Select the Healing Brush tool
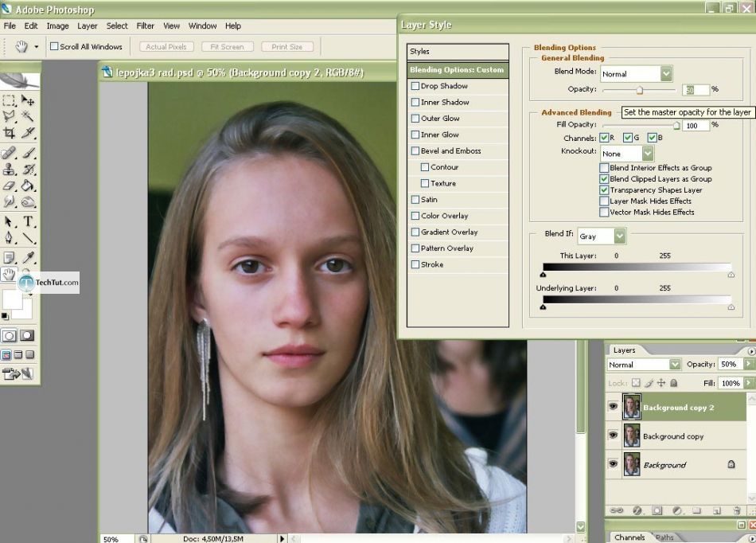 9,153
